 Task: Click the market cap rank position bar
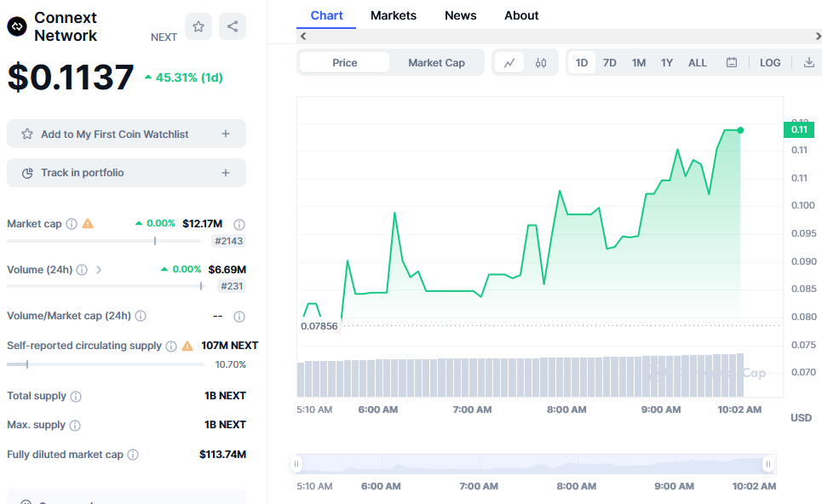[x=104, y=241]
